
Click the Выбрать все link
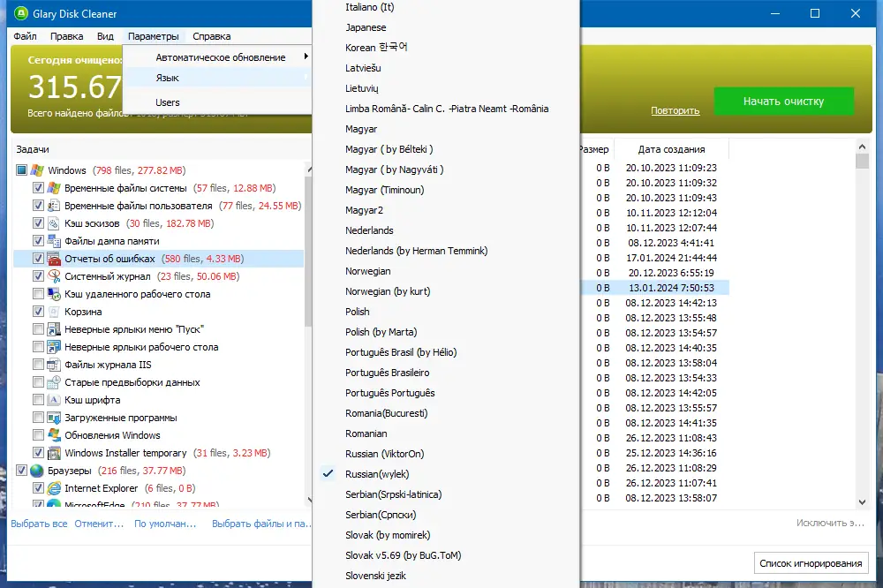point(40,524)
